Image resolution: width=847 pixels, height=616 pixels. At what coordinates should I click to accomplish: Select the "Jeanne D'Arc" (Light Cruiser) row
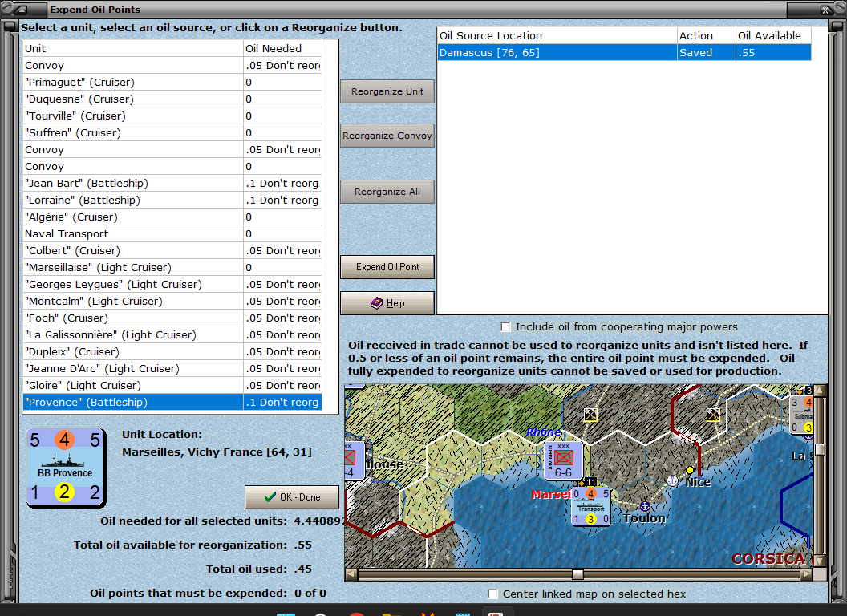click(172, 368)
